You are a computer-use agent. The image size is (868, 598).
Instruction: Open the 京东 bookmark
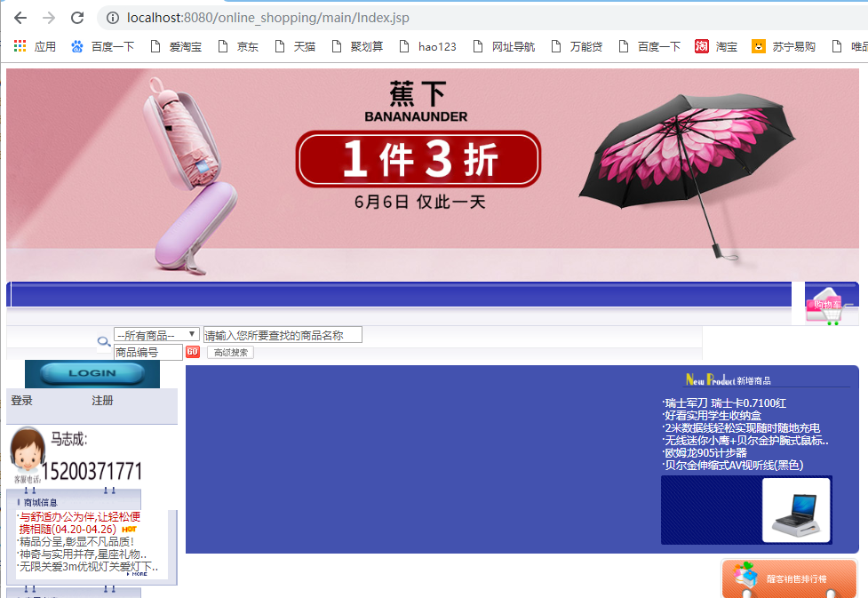[x=238, y=46]
